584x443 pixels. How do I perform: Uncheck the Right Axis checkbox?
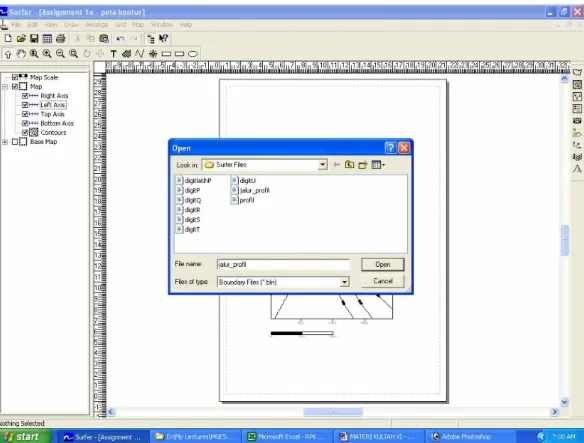(25, 96)
